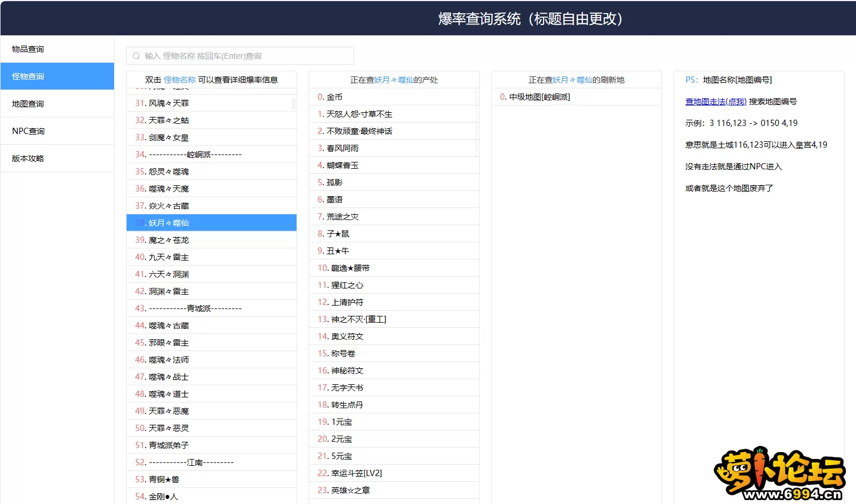The image size is (856, 504).
Task: Click the 青城派 separator row 43
Action: pyautogui.click(x=212, y=308)
